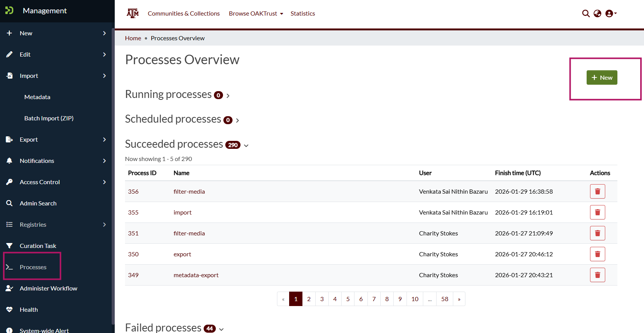Viewport: 644px width, 333px height.
Task: Click the DSpace logo in Management sidebar
Action: click(9, 11)
